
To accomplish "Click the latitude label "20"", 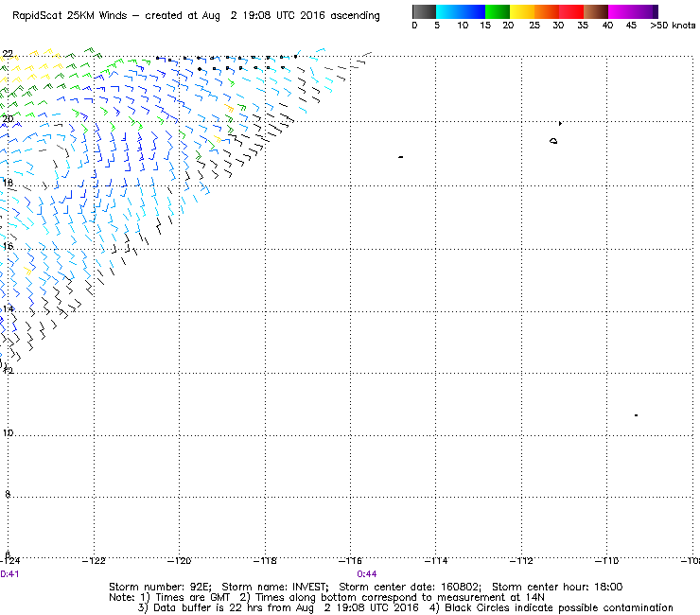I will (8, 119).
